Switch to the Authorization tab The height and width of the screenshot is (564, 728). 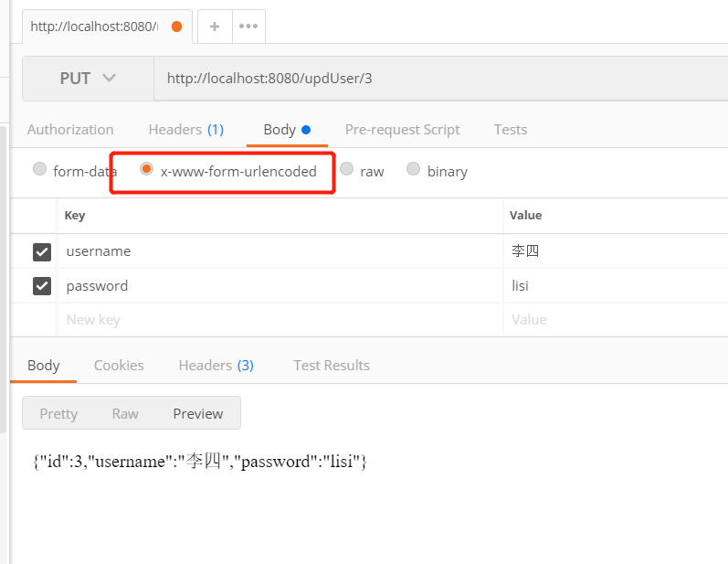click(x=70, y=130)
